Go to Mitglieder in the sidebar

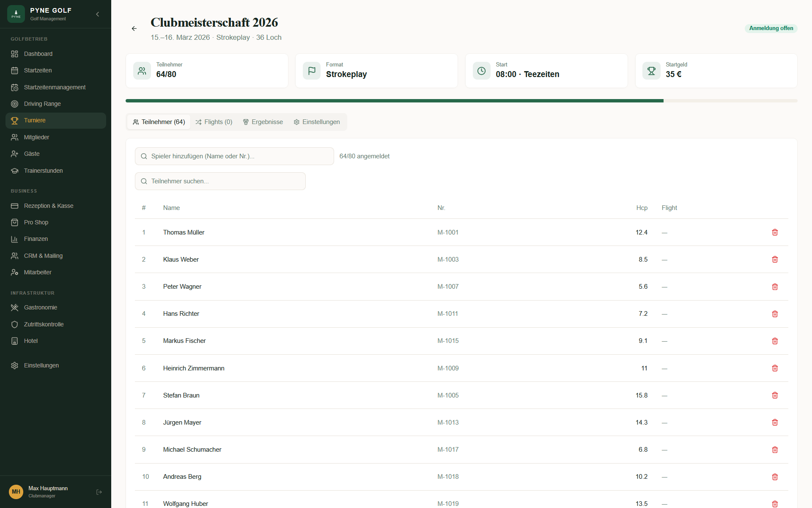tap(36, 137)
